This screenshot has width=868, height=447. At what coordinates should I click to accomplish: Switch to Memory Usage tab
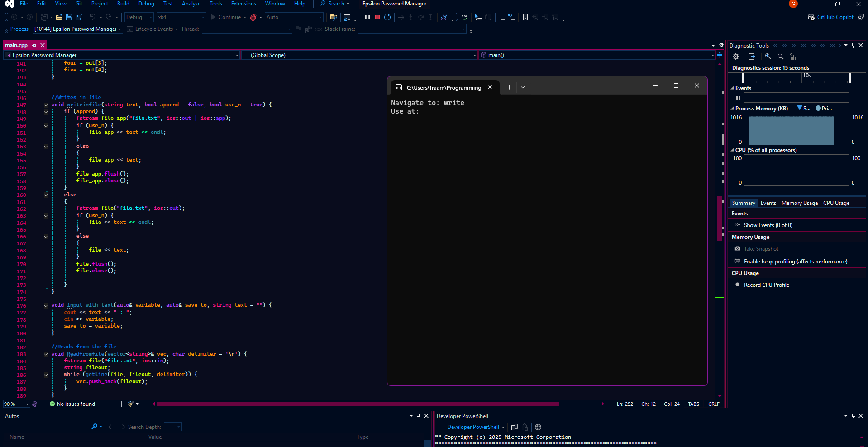pos(799,203)
